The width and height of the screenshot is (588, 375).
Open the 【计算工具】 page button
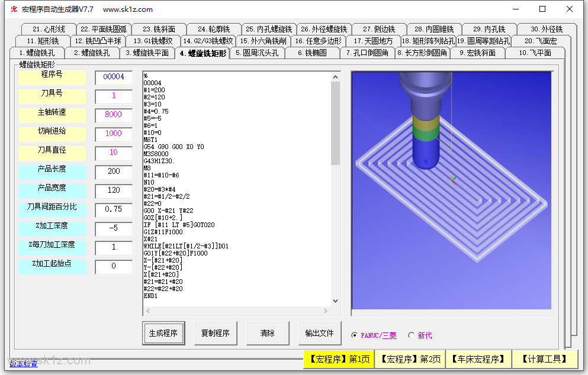click(x=545, y=359)
